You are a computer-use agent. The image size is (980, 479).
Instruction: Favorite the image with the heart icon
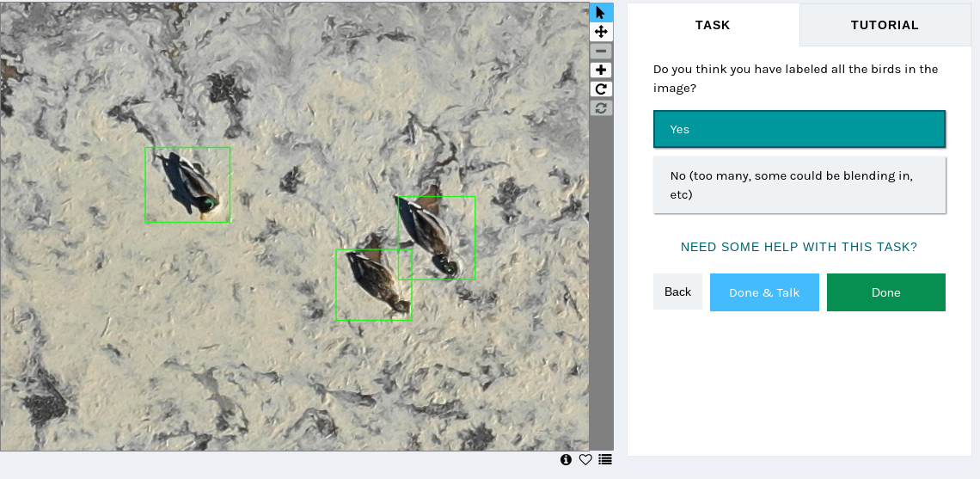[585, 459]
